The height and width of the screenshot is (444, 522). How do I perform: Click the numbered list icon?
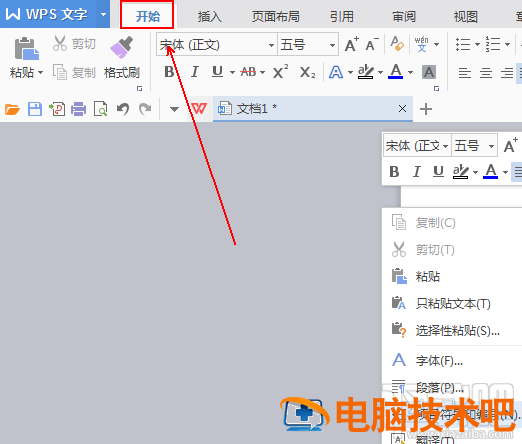(x=493, y=44)
